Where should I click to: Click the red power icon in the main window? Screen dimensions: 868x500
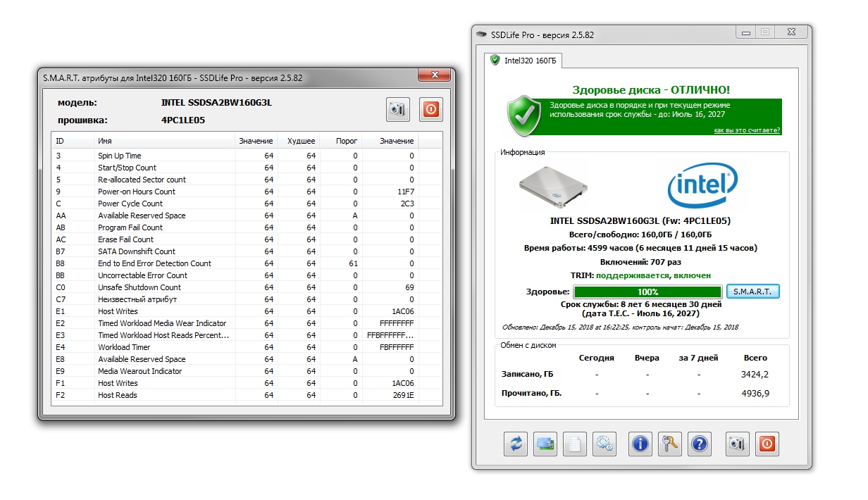click(x=767, y=444)
